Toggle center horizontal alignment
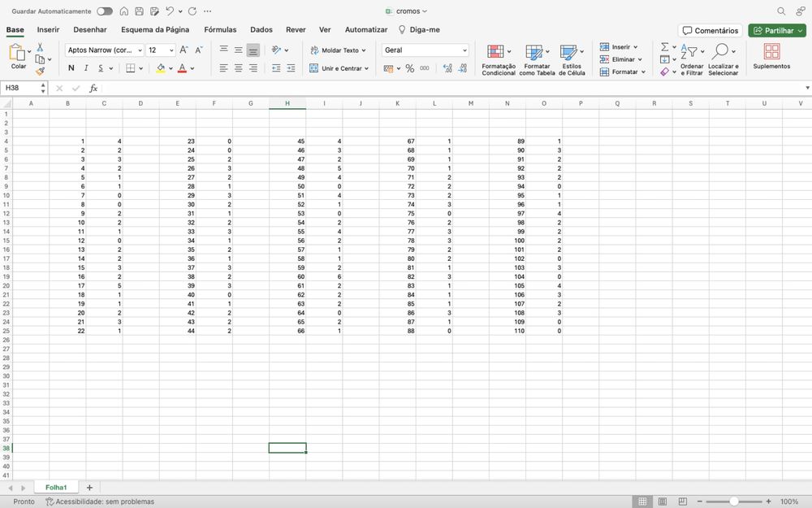The image size is (812, 508). tap(238, 68)
